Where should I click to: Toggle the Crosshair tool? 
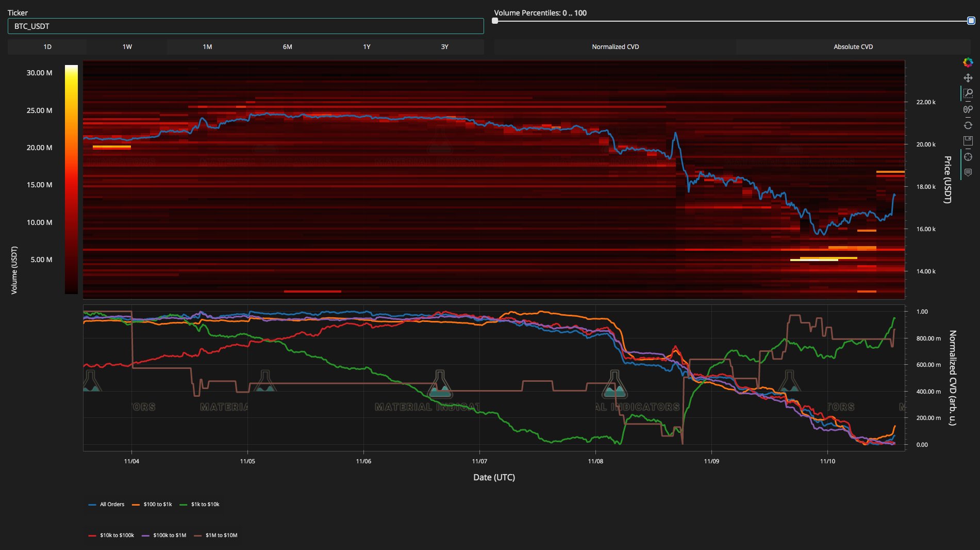pyautogui.click(x=968, y=157)
